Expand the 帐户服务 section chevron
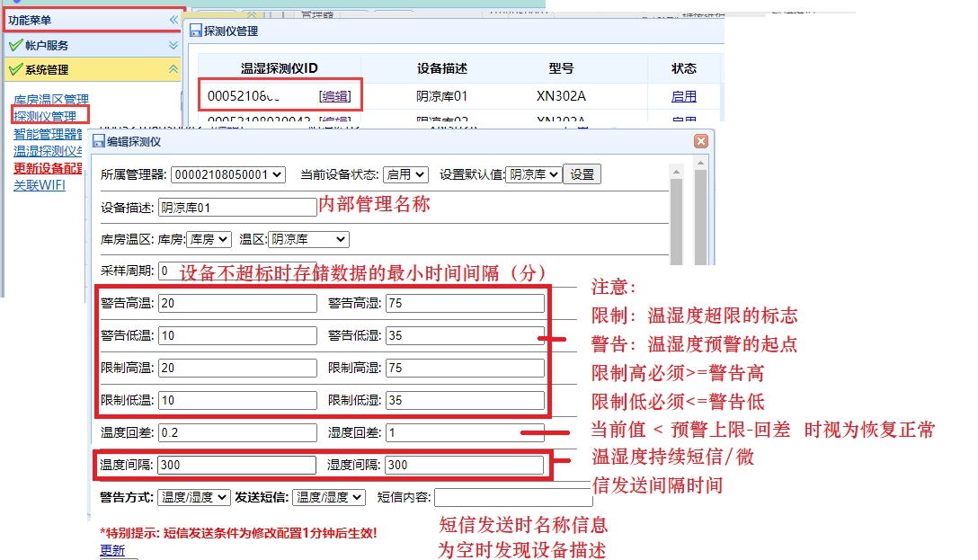Viewport: 978px width, 560px height. [x=173, y=44]
